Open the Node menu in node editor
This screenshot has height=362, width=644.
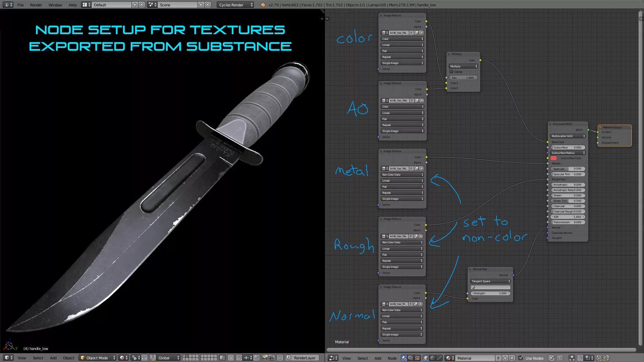pos(392,358)
